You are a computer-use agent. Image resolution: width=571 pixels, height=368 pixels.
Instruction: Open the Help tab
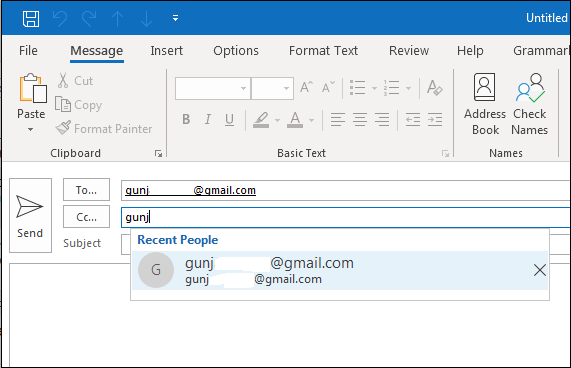[470, 51]
